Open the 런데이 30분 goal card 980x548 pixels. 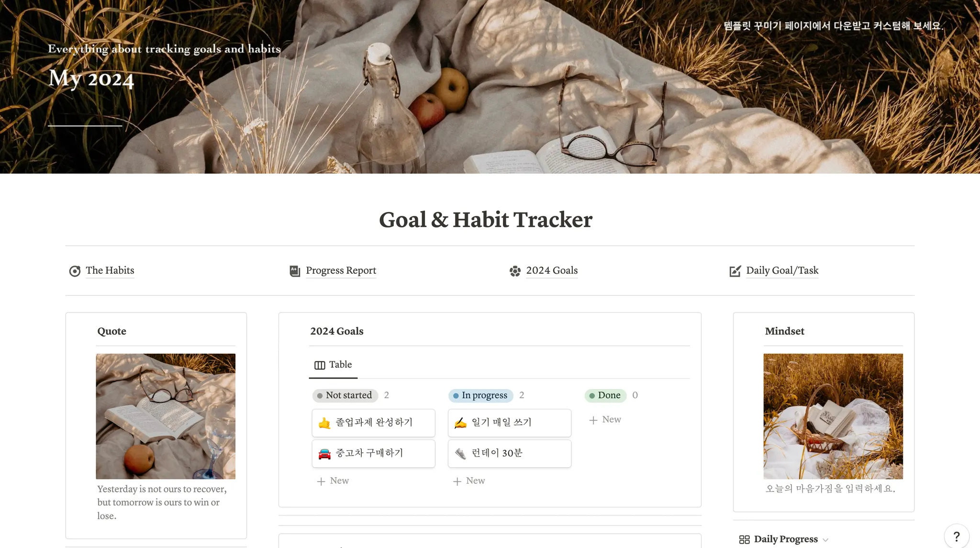coord(510,453)
